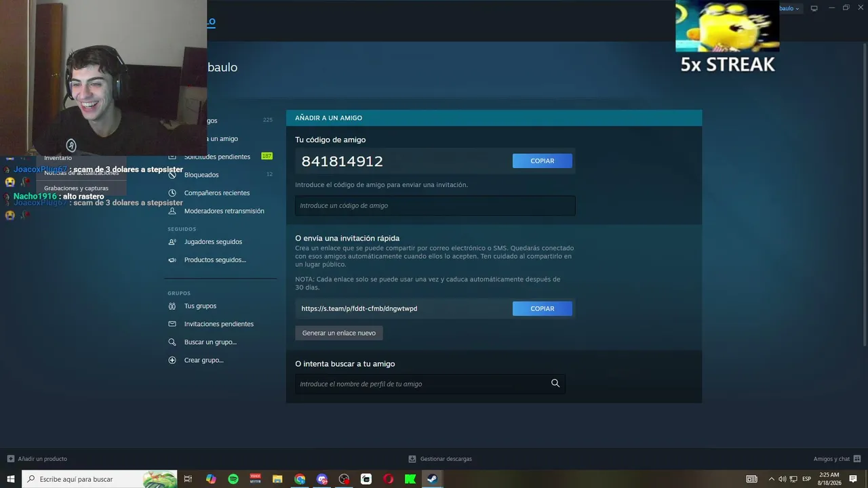The height and width of the screenshot is (488, 868).
Task: Click the 187 pending requests badge
Action: [x=267, y=157]
